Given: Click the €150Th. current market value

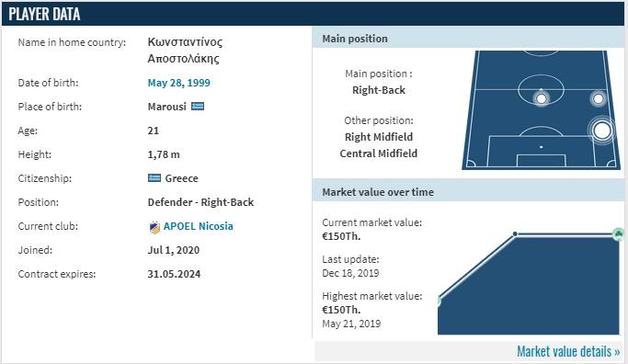Looking at the screenshot, I should (341, 236).
